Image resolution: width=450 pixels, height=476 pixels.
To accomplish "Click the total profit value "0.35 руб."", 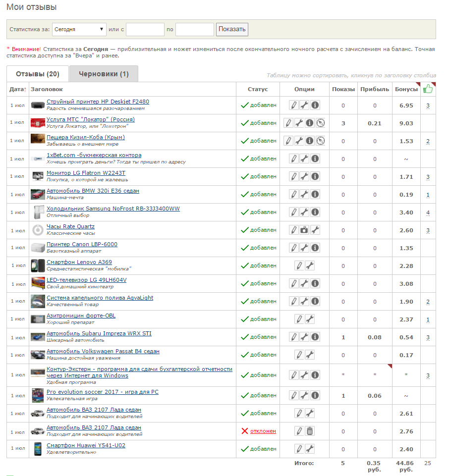I will coord(374,466).
